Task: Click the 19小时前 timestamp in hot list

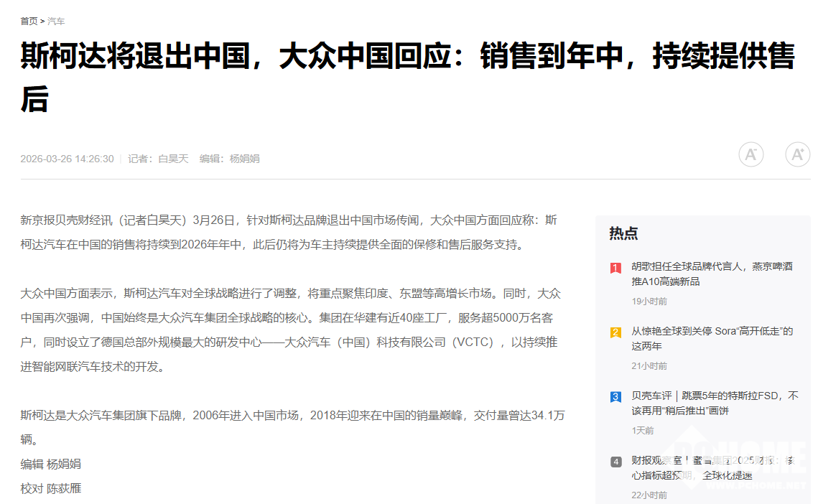Action: point(649,302)
